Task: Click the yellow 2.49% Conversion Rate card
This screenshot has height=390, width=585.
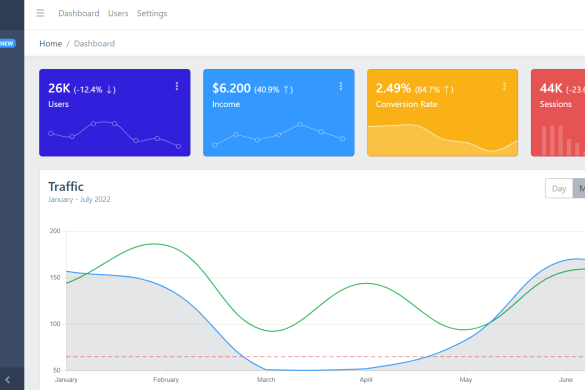Action: (x=442, y=112)
